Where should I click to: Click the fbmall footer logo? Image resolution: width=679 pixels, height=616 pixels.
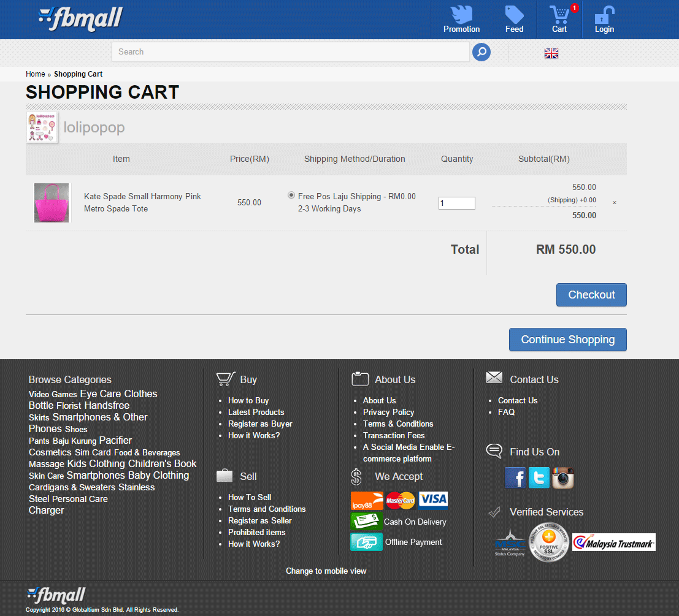(x=56, y=595)
